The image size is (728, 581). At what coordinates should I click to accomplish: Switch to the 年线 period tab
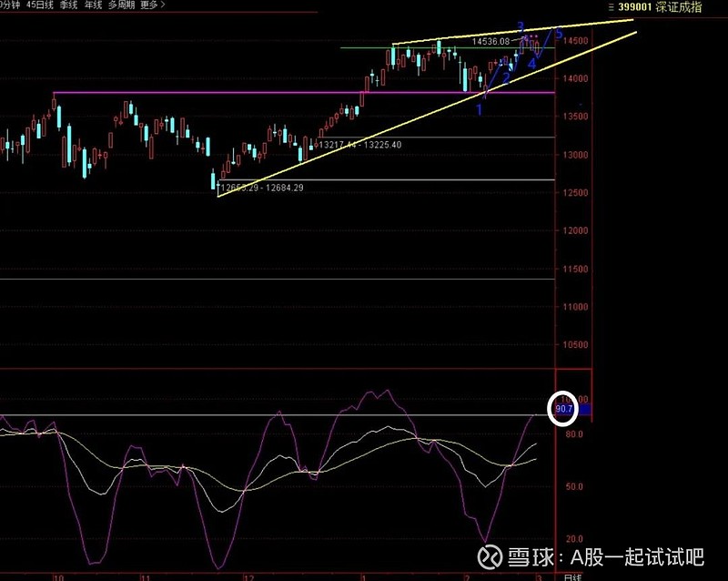point(94,5)
